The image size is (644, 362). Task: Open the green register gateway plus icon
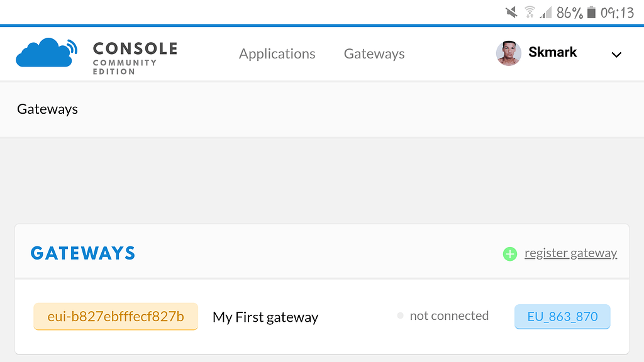coord(509,253)
